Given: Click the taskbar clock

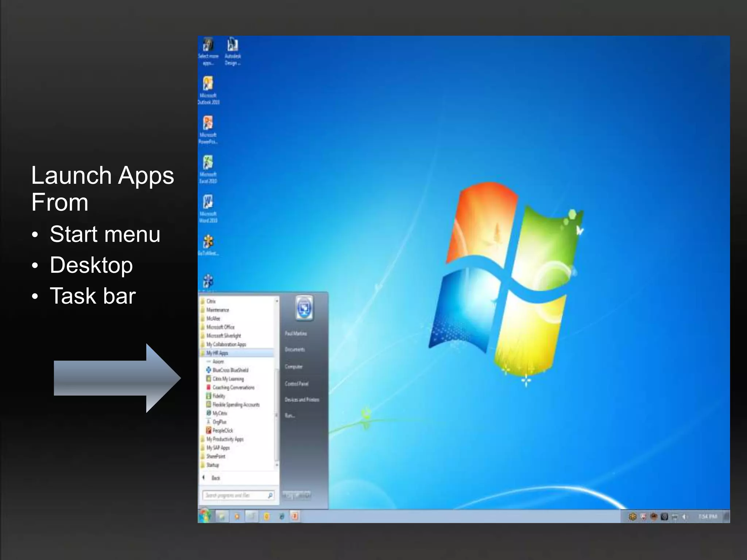Looking at the screenshot, I should click(x=708, y=517).
